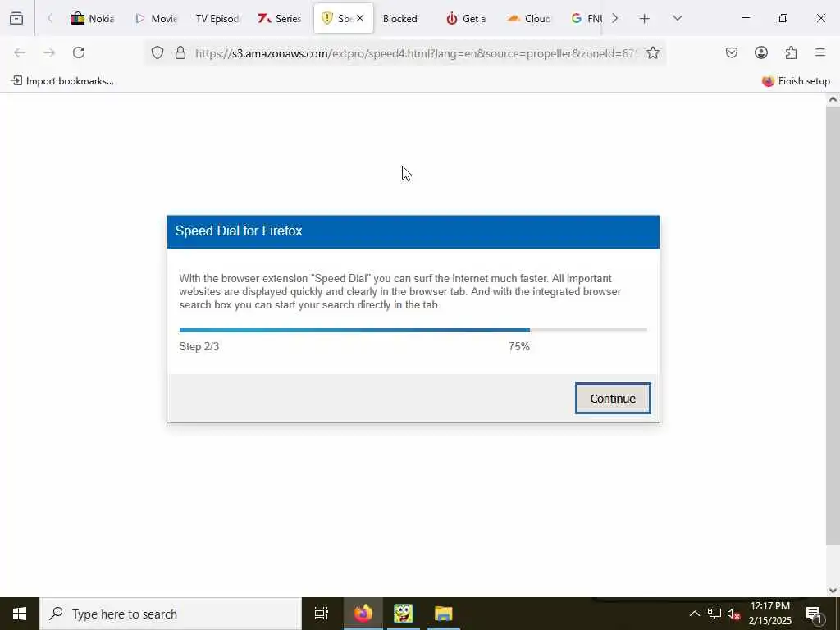Open the Windows Start menu

coord(20,614)
